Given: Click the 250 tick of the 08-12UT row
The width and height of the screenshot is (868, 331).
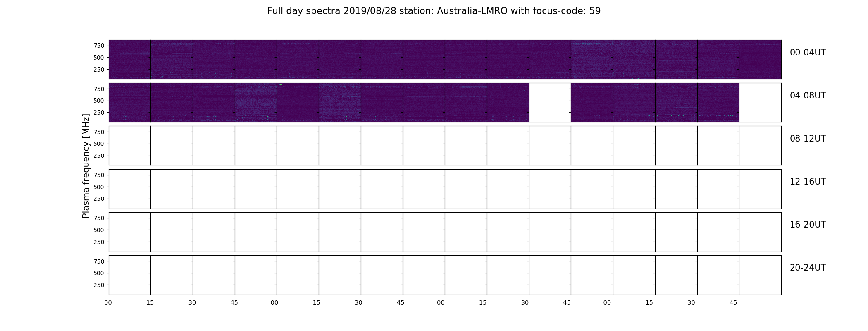Looking at the screenshot, I should 99,156.
